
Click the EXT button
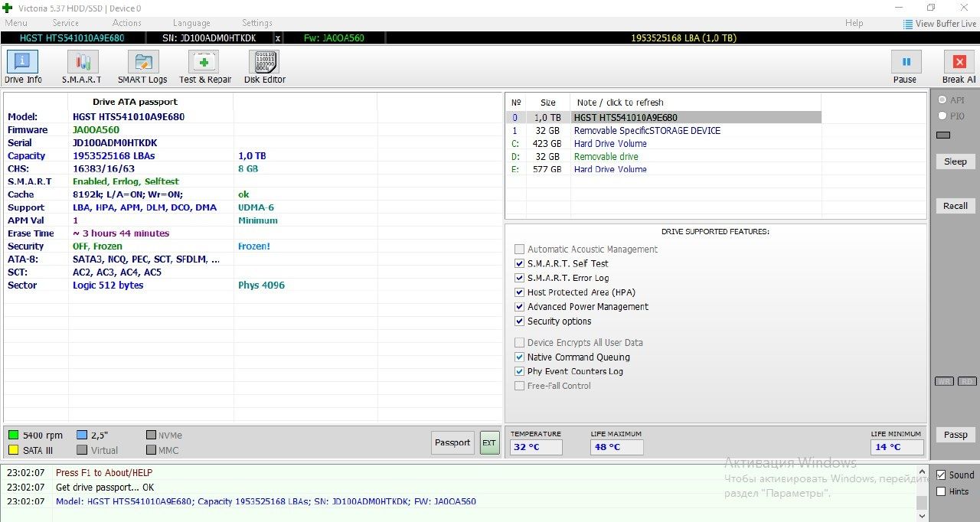pyautogui.click(x=489, y=442)
